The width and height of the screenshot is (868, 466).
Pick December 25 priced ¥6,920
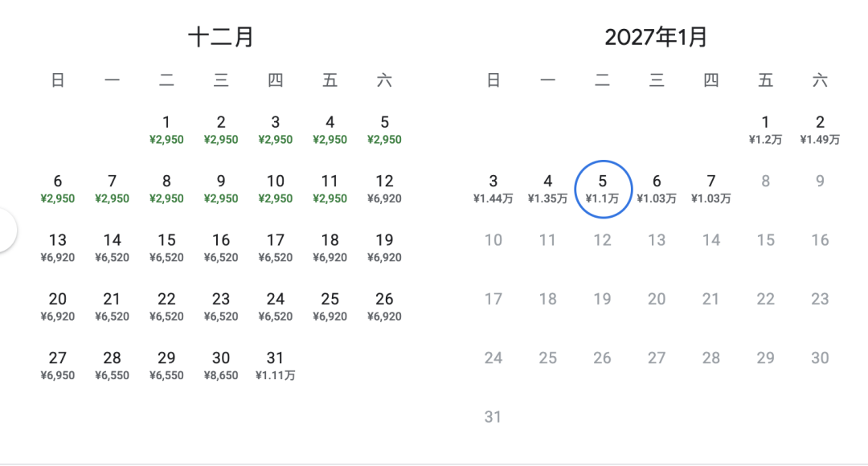coord(330,306)
